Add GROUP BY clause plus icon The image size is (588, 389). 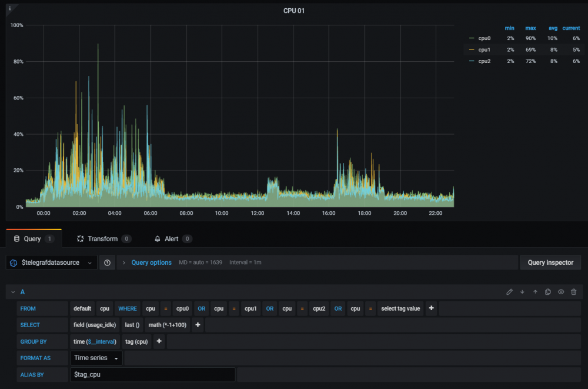coord(159,341)
